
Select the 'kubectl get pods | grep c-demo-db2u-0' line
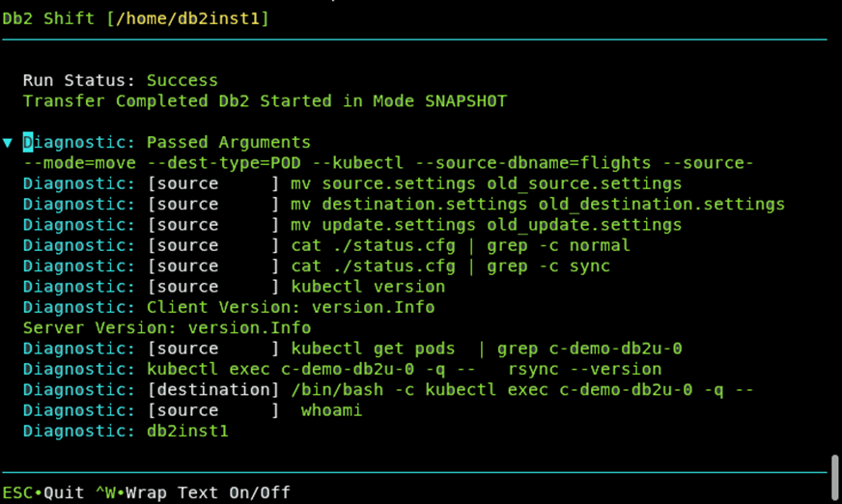(x=352, y=349)
